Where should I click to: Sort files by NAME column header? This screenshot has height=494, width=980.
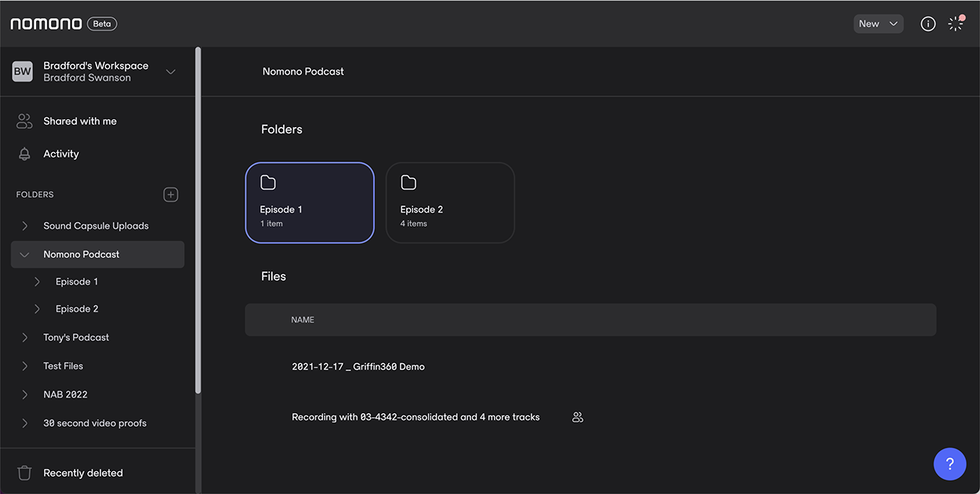(x=303, y=320)
